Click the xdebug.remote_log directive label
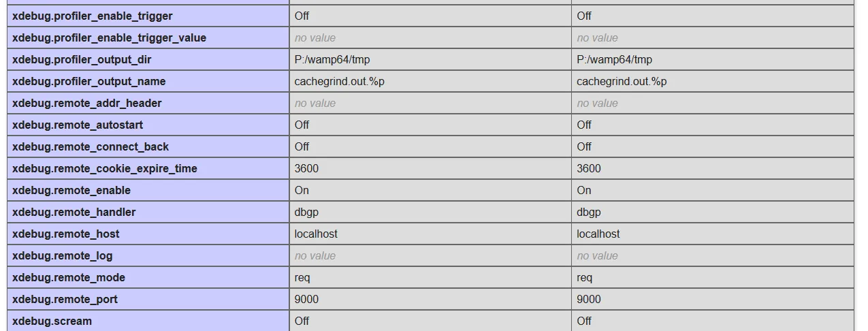The image size is (868, 331). [62, 255]
